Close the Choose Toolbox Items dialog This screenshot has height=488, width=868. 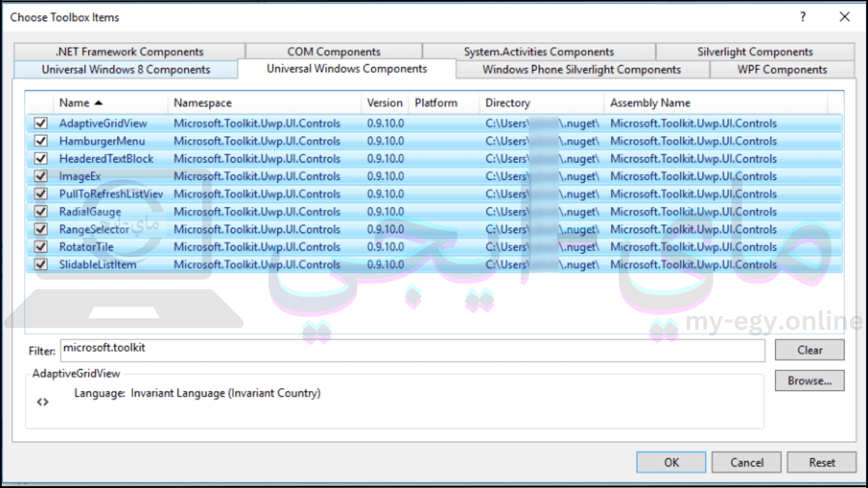tap(844, 17)
